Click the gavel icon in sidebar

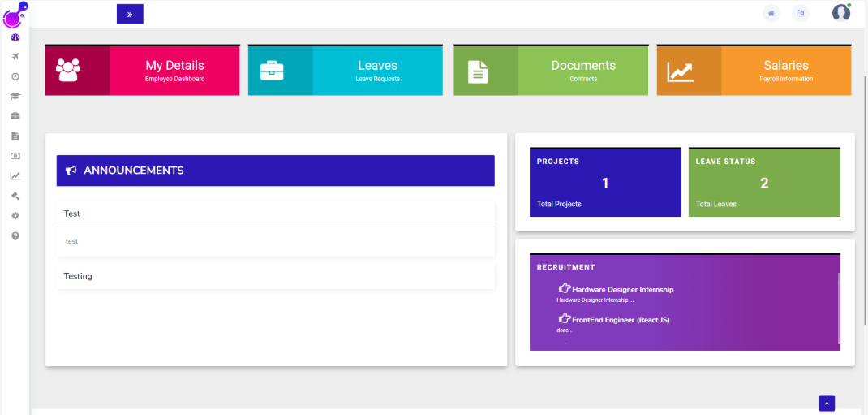[x=15, y=196]
